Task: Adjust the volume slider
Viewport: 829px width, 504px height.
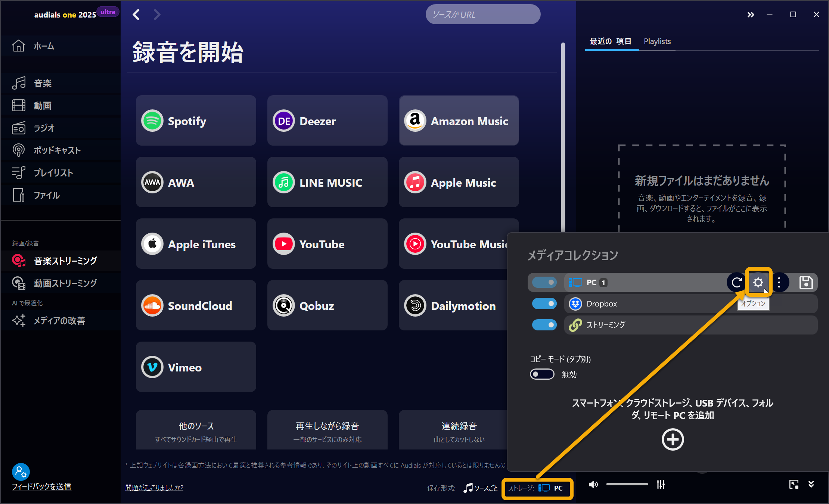Action: 627,485
